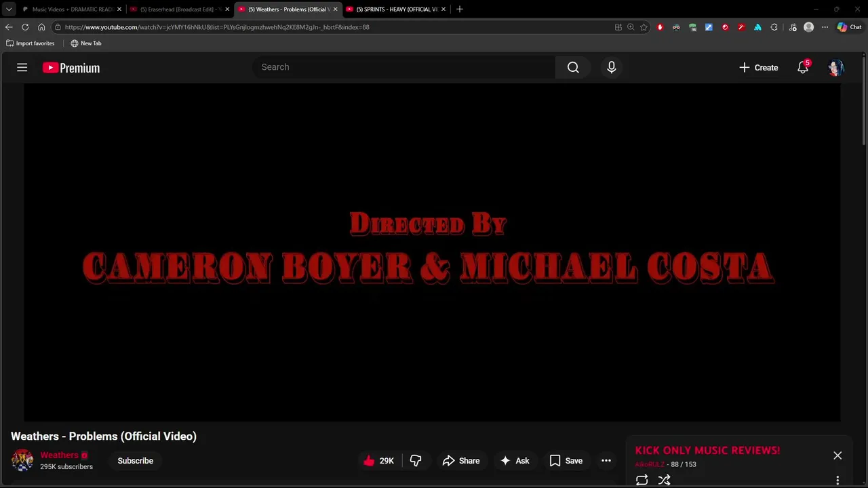Open the green extension with badge
The height and width of the screenshot is (488, 868).
pyautogui.click(x=692, y=27)
